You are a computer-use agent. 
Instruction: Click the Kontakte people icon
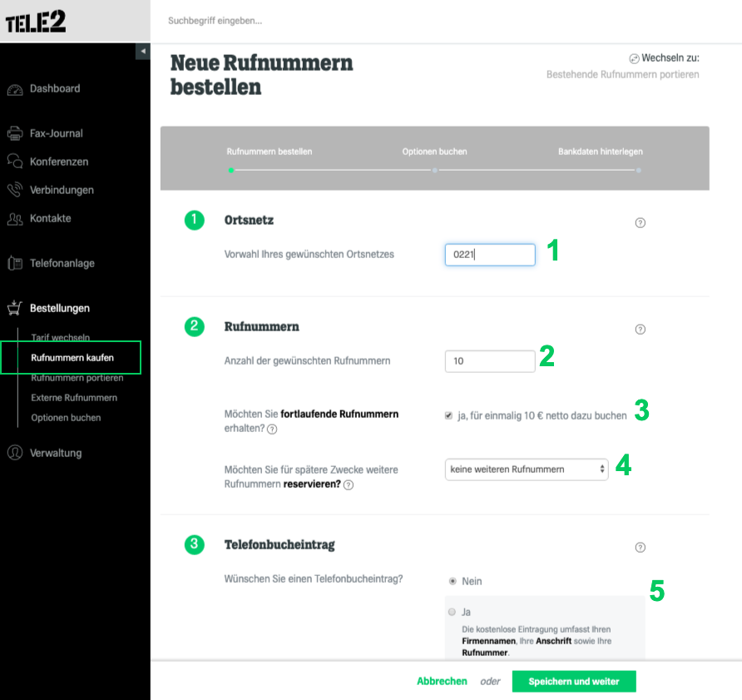coord(15,219)
